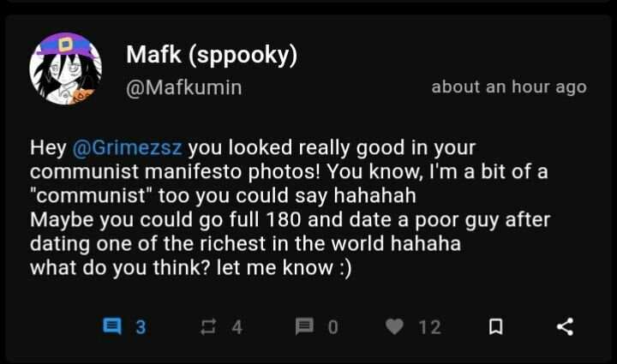Image resolution: width=617 pixels, height=364 pixels.
Task: Click the quote post comment icon
Action: [x=304, y=326]
